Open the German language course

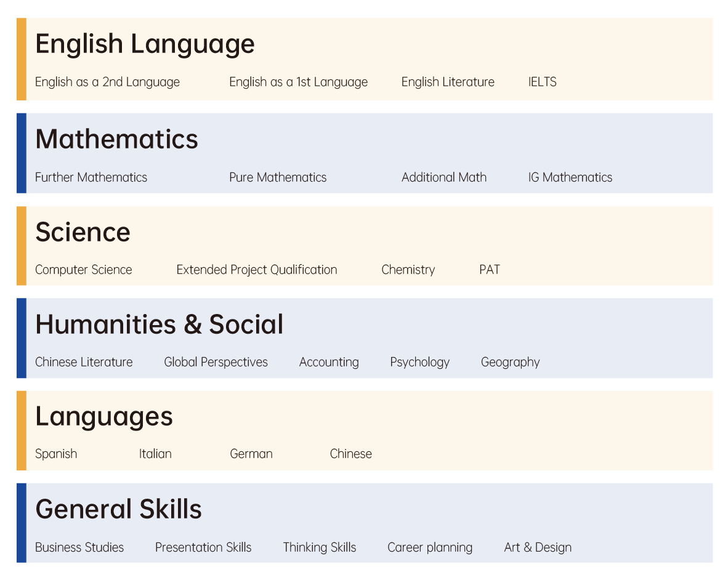pos(251,454)
